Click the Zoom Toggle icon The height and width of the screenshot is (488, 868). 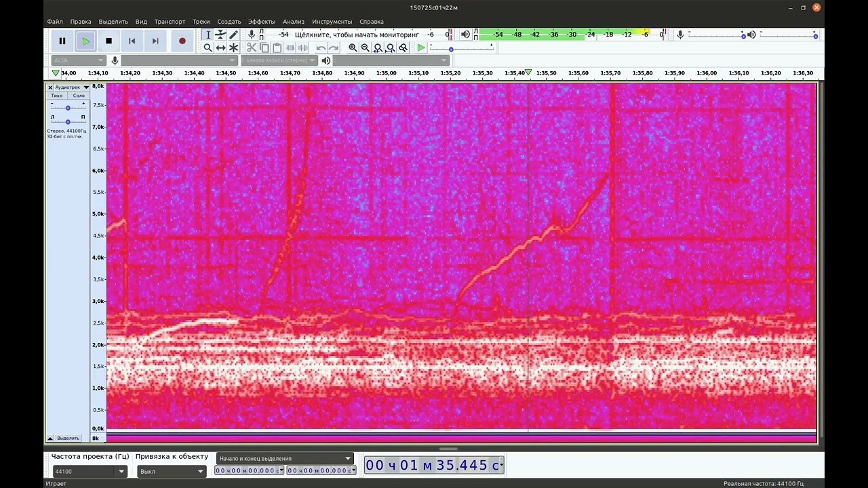click(403, 47)
